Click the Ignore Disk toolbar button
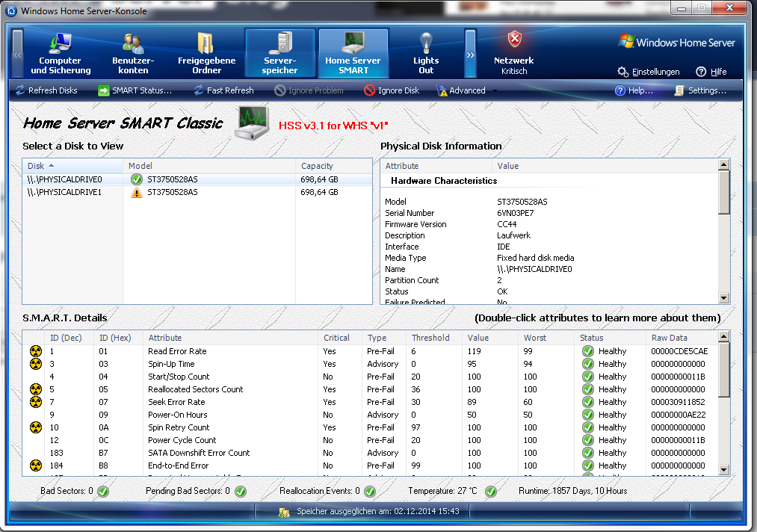 pyautogui.click(x=392, y=90)
